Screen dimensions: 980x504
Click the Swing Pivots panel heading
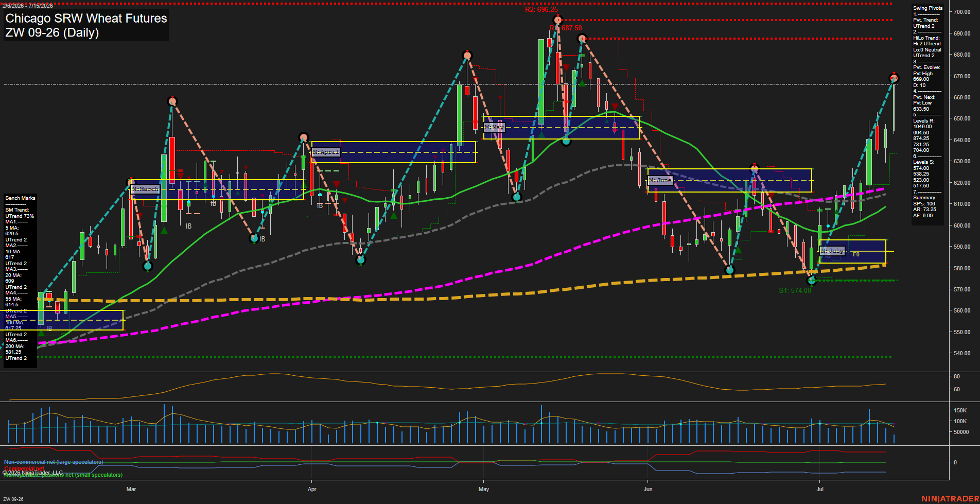pyautogui.click(x=928, y=8)
